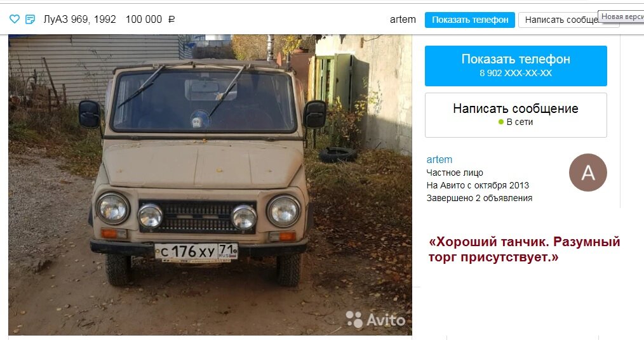Reveal number with large Показать телефон button
This screenshot has width=644, height=340.
pyautogui.click(x=516, y=65)
